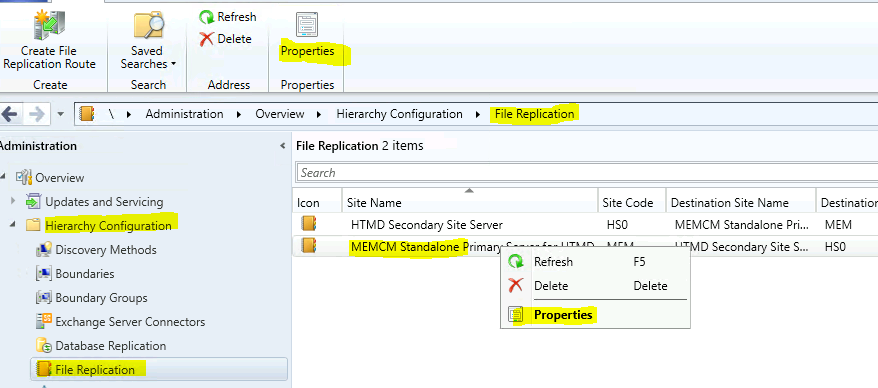Open the navigation history dropdown arrow
The height and width of the screenshot is (388, 878).
coord(60,115)
